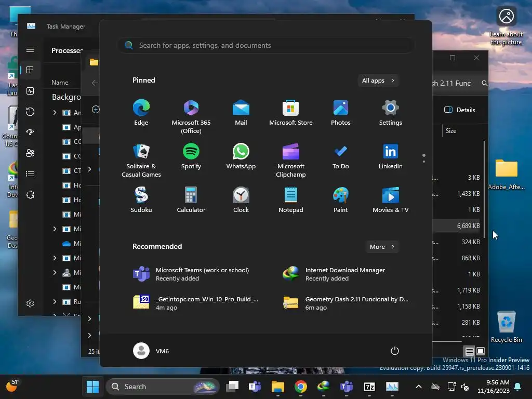
Task: Open Google Chrome from taskbar
Action: click(x=301, y=387)
